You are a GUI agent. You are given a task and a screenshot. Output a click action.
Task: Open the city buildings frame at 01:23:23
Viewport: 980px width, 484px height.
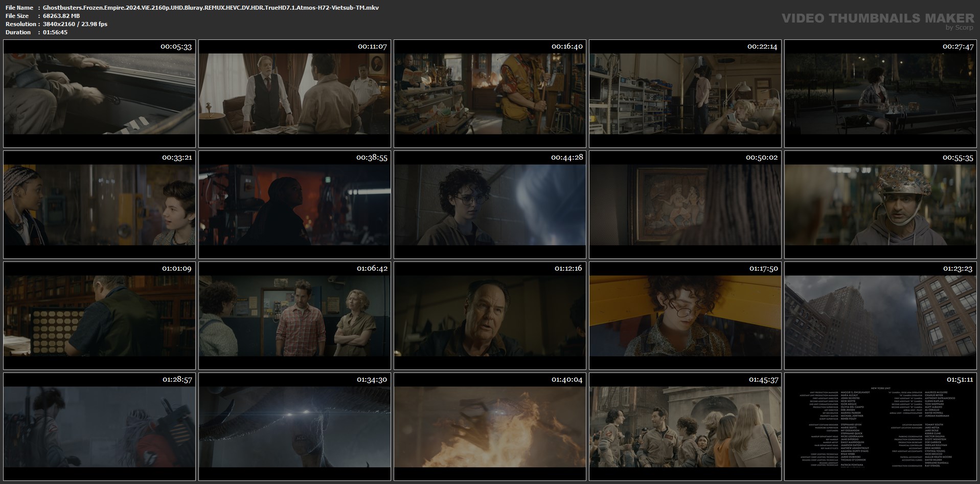(880, 316)
